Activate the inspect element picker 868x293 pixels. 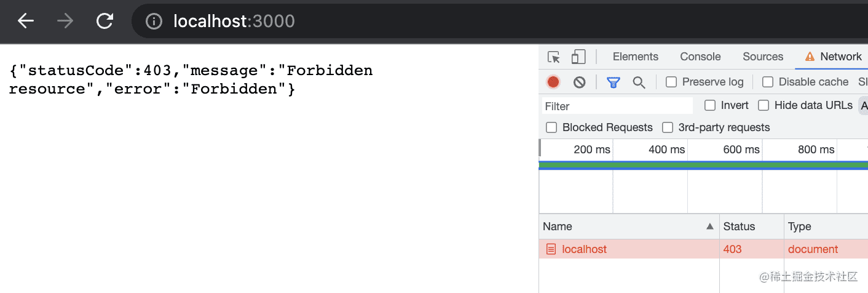554,57
